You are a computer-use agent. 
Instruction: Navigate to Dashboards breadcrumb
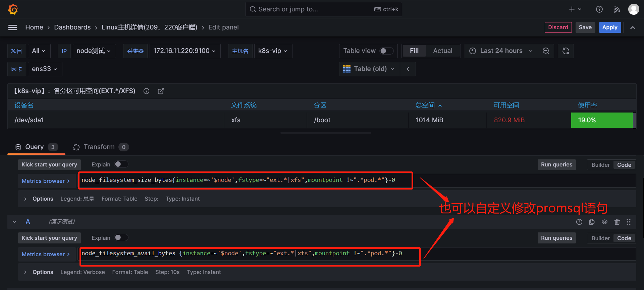(72, 27)
